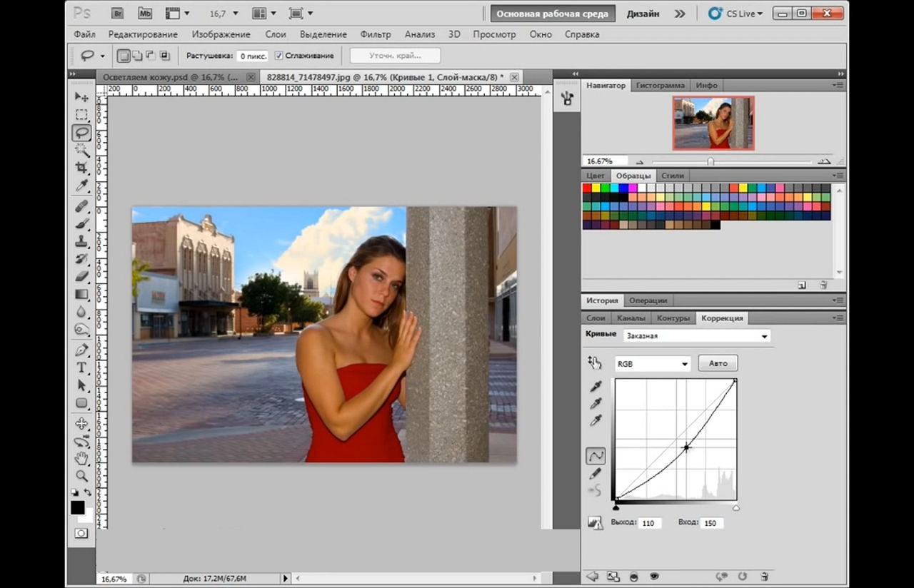914x588 pixels.
Task: Switch to the Каналы tab
Action: tap(631, 318)
